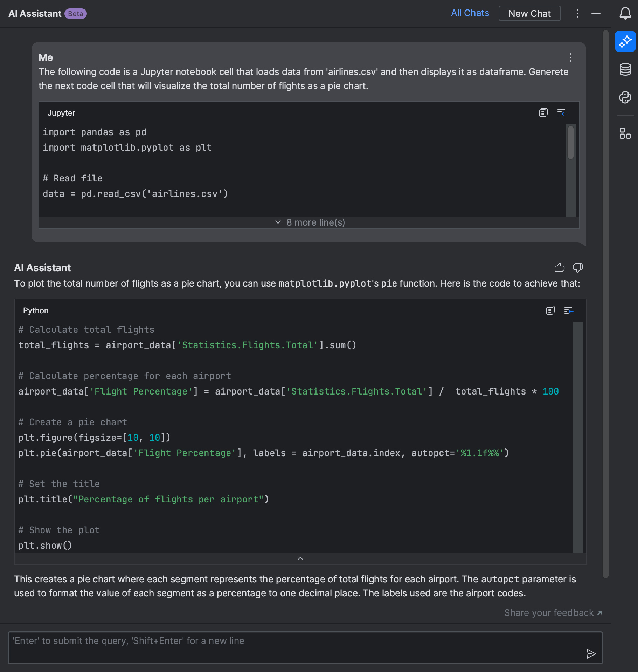The width and height of the screenshot is (638, 672).
Task: Collapse the Python code block
Action: coord(300,558)
